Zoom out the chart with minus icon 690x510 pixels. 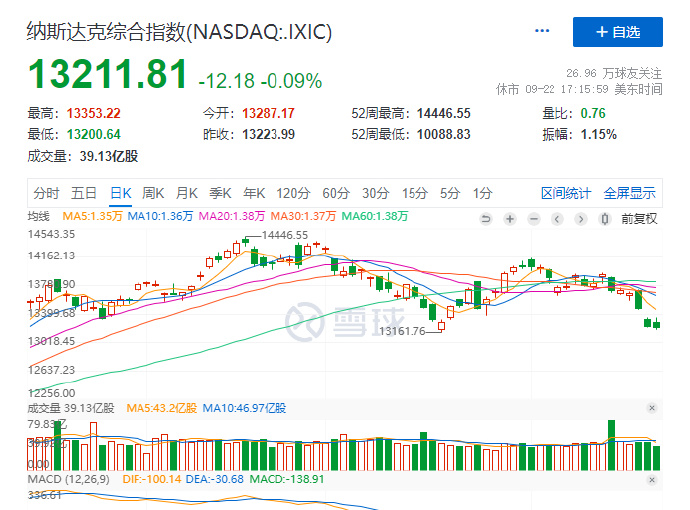pyautogui.click(x=534, y=219)
